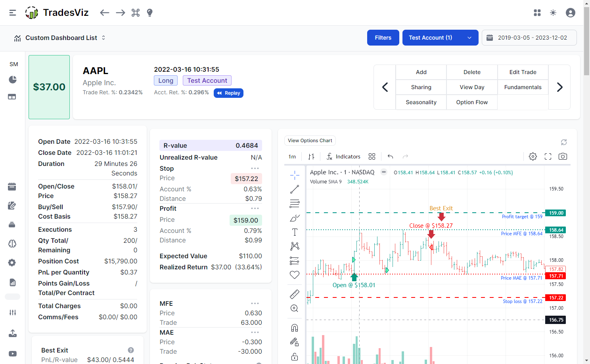
Task: Select the crosshair tool on the chart
Action: [x=295, y=174]
